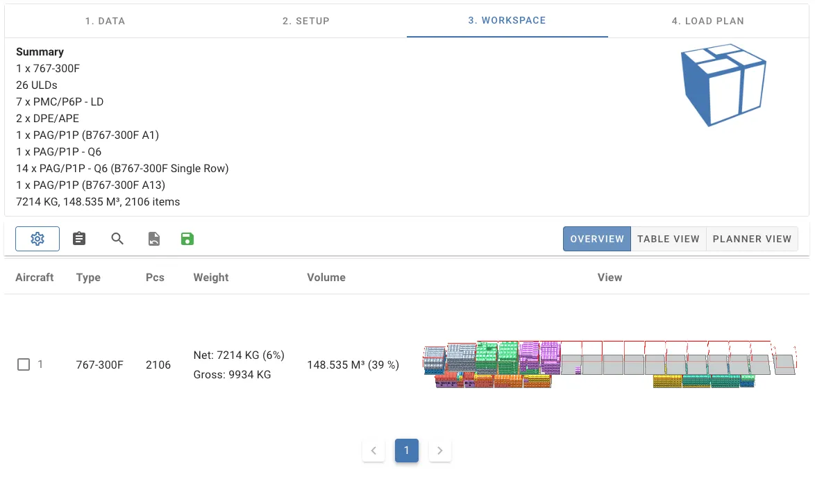Go to the 4. Load Plan tab
This screenshot has width=815, height=504.
pos(707,21)
